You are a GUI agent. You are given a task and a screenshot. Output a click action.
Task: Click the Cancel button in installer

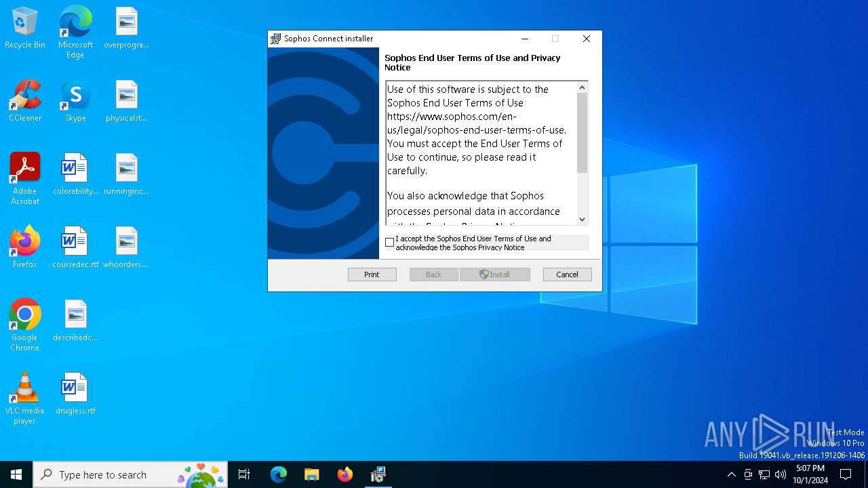pos(567,274)
